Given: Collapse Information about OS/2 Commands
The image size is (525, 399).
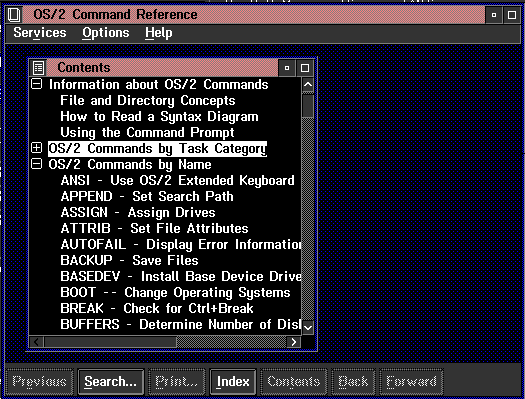Looking at the screenshot, I should 36,84.
